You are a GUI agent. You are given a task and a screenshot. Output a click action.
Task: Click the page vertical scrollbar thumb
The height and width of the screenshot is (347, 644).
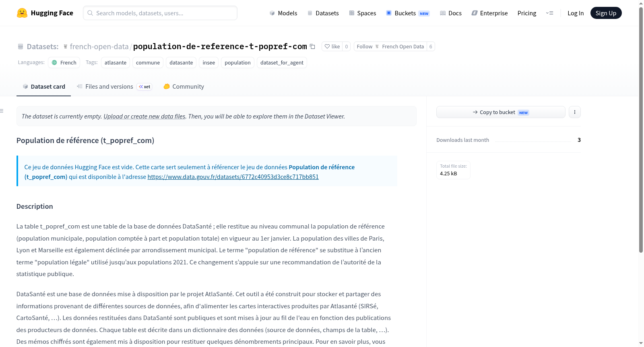coord(641,129)
